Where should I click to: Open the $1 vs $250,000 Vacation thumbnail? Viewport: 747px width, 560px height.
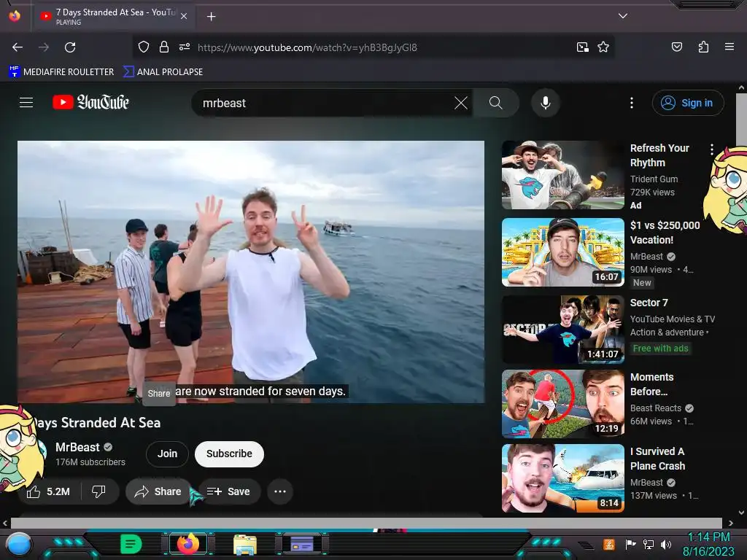[x=562, y=252]
